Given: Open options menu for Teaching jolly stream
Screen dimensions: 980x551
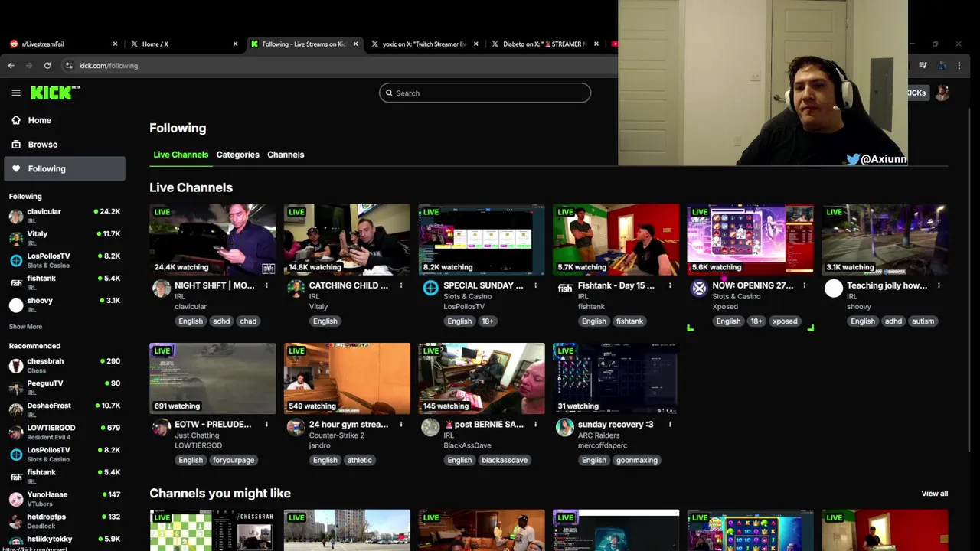Looking at the screenshot, I should pyautogui.click(x=939, y=285).
